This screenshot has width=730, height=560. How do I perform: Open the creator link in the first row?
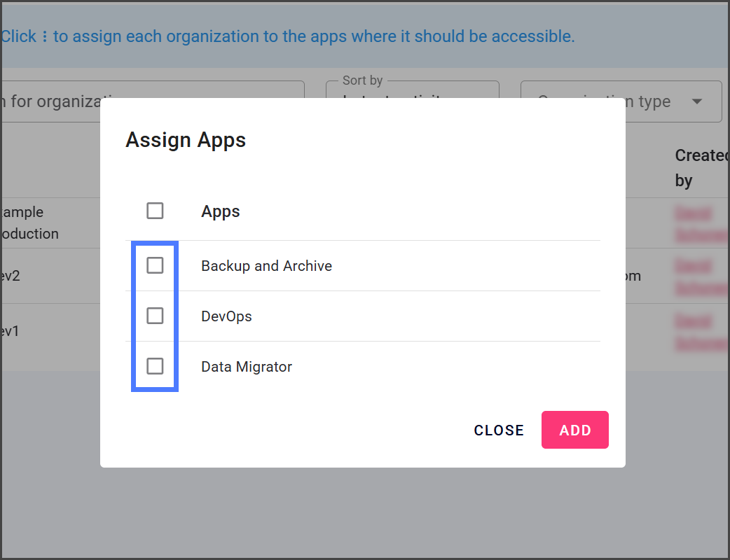[701, 223]
